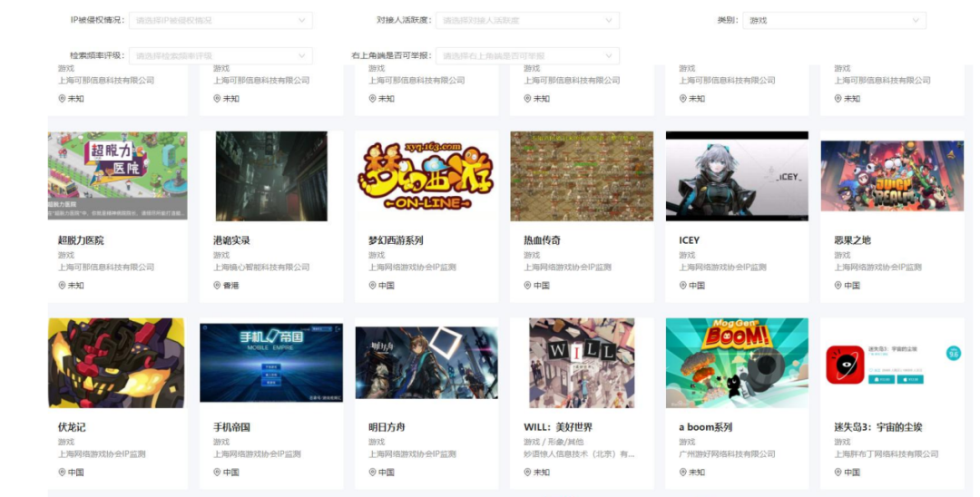Click the location pin on 梦幻西游系列 card
The height and width of the screenshot is (497, 980).
click(373, 286)
